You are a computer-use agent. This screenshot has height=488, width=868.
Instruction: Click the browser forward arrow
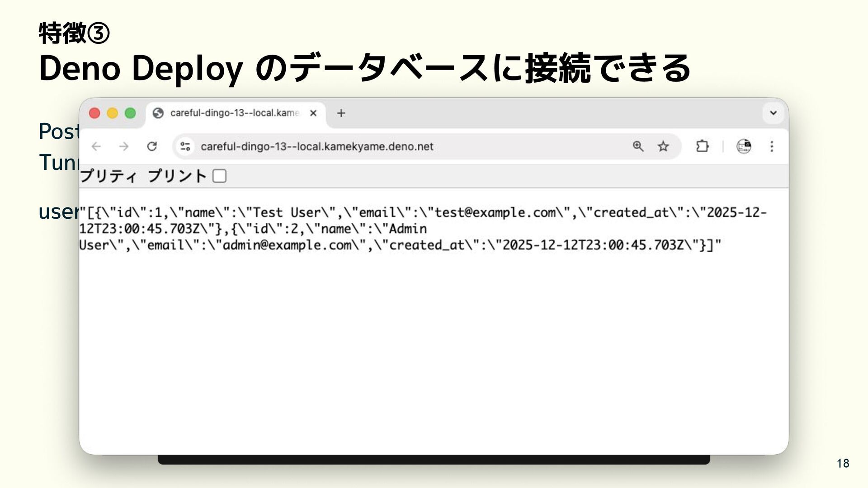[x=124, y=146]
